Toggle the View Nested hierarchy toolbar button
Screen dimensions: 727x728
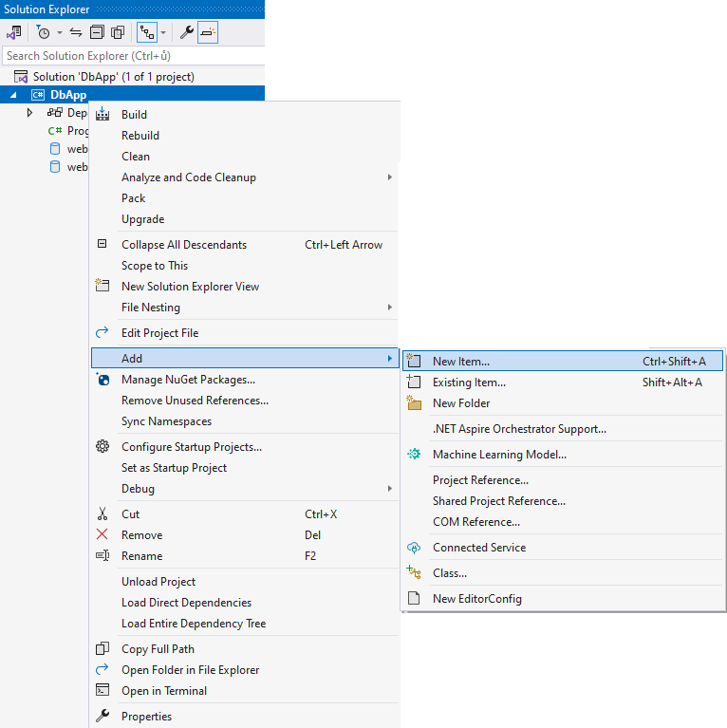click(147, 32)
